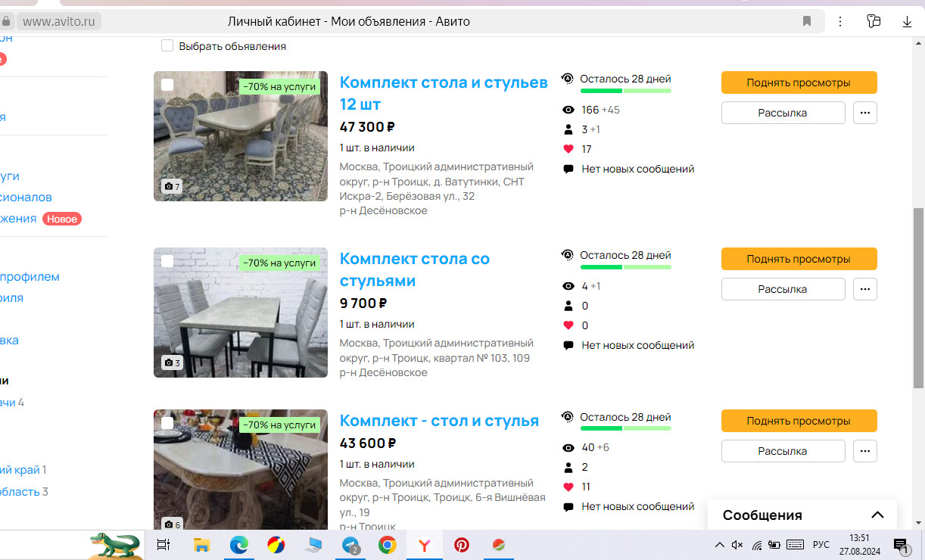The height and width of the screenshot is (560, 925).
Task: Click the 'Новое' badge in the sidebar
Action: (62, 219)
